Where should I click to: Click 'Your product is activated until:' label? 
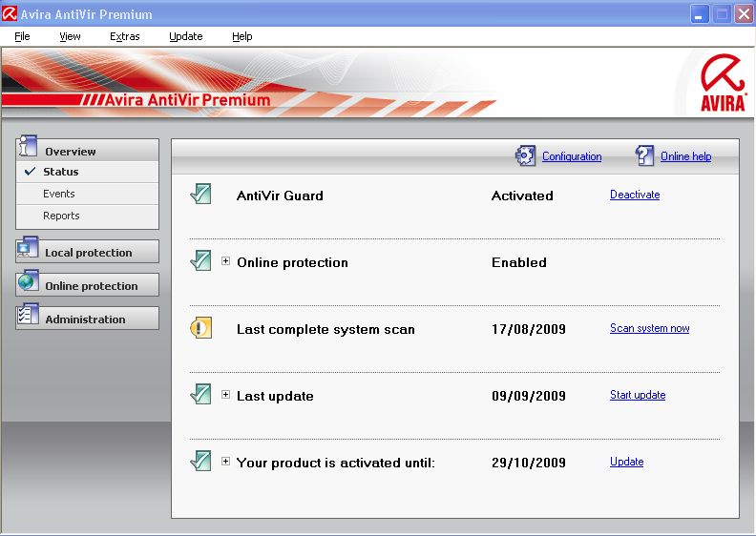click(336, 463)
